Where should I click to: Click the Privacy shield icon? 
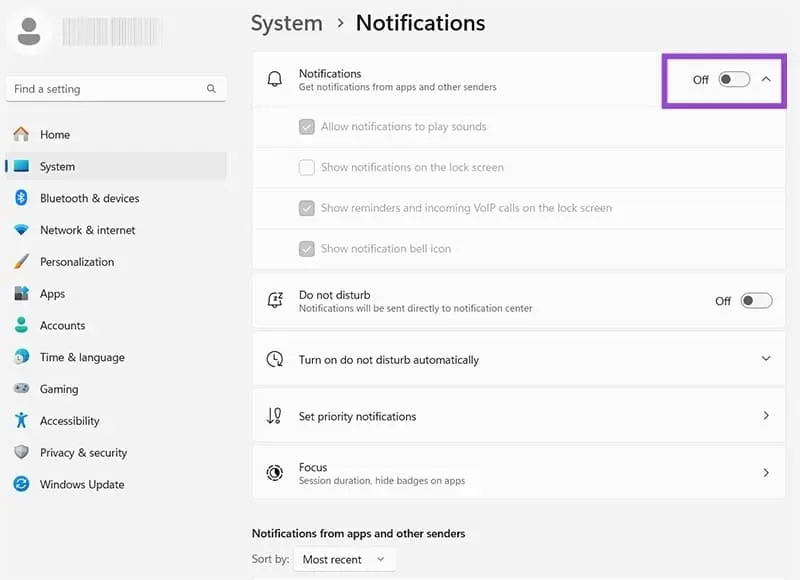(21, 452)
